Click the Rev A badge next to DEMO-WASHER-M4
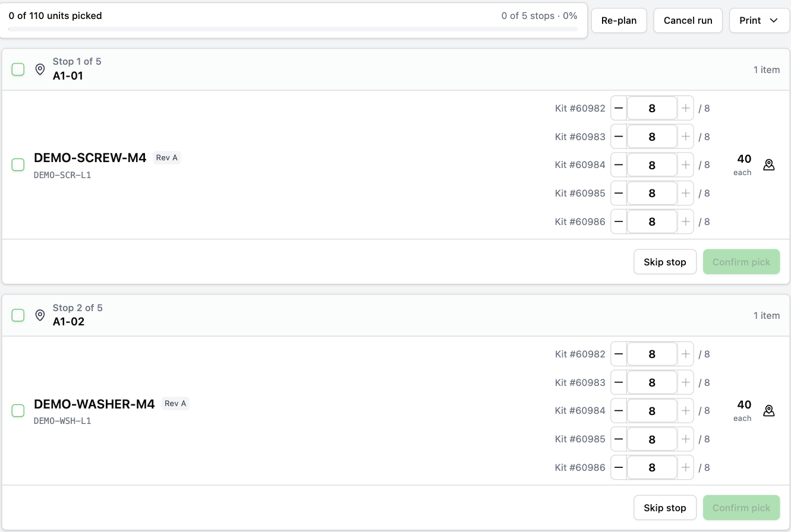This screenshot has height=532, width=791. pos(175,403)
